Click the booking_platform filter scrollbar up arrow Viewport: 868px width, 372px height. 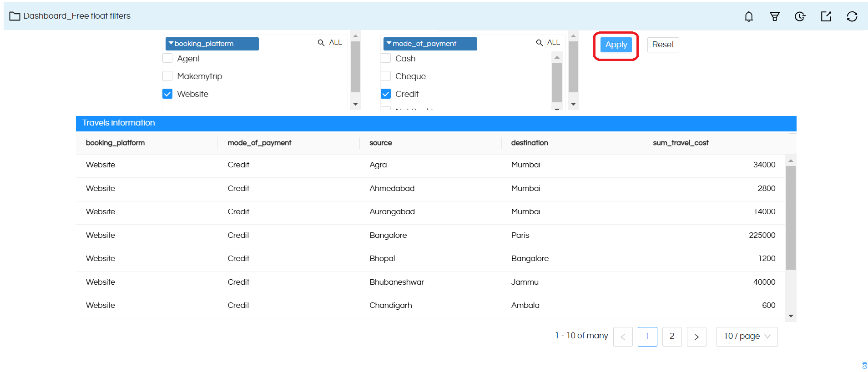coord(356,36)
